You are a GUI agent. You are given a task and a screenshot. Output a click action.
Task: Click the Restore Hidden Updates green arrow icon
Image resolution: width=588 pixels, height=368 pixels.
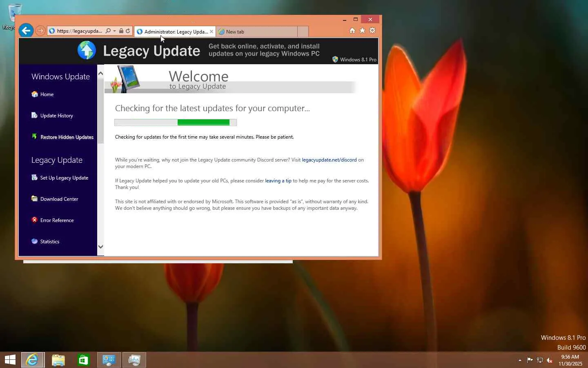click(x=35, y=137)
